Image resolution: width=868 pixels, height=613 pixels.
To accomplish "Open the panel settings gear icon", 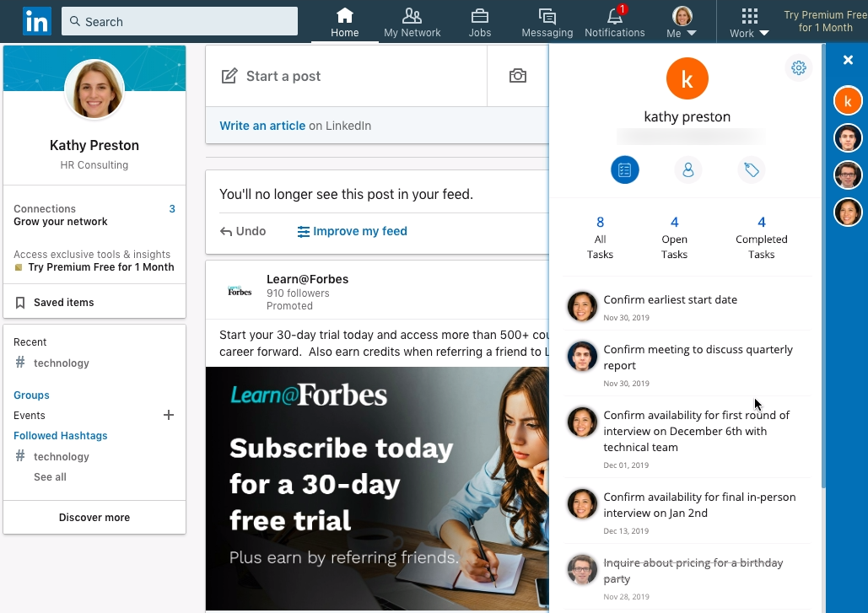I will (798, 67).
